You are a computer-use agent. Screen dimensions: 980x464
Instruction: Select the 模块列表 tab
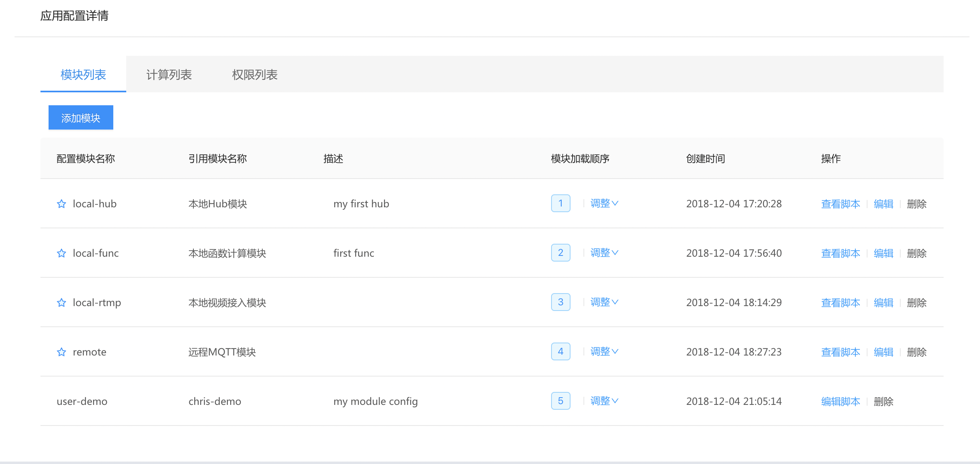coord(83,74)
